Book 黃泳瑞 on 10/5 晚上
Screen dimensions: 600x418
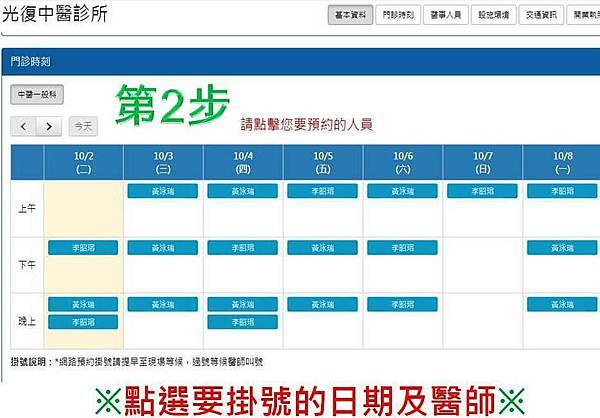tap(323, 304)
